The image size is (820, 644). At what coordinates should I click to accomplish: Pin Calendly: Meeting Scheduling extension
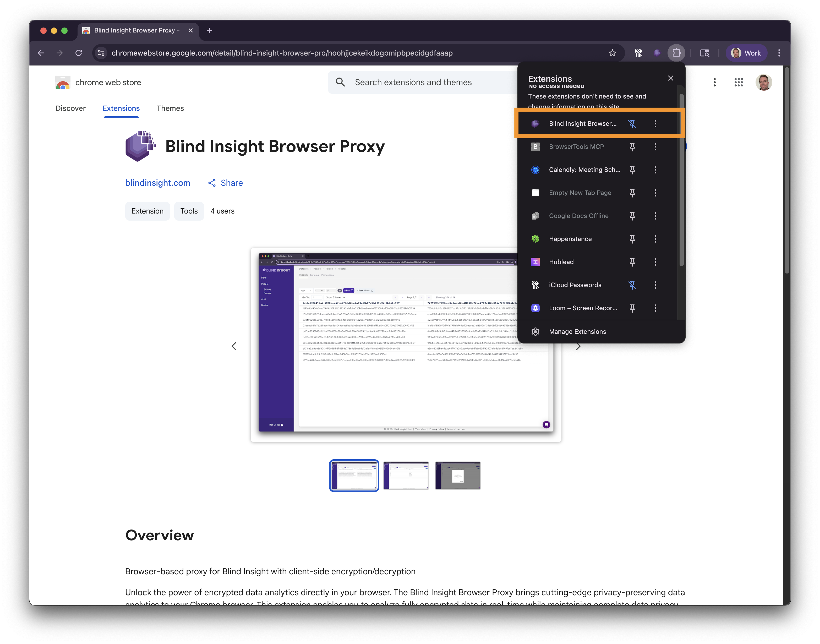pyautogui.click(x=632, y=170)
